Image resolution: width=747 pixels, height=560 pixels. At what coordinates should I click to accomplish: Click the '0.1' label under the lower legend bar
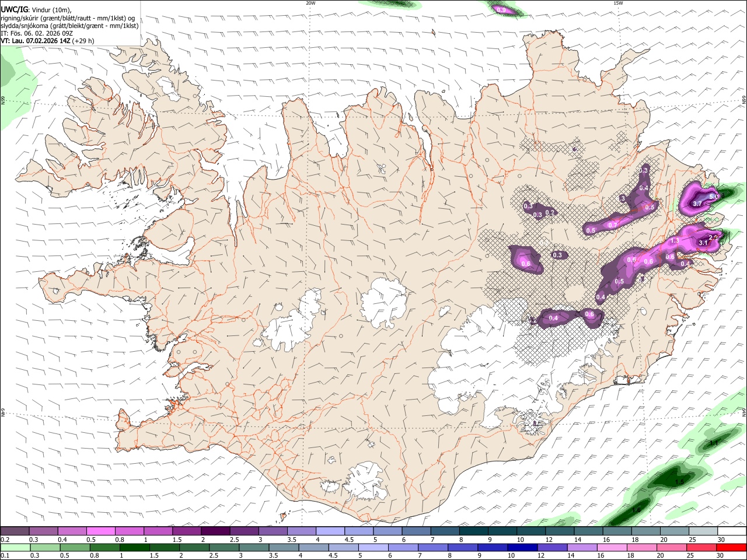click(x=5, y=556)
